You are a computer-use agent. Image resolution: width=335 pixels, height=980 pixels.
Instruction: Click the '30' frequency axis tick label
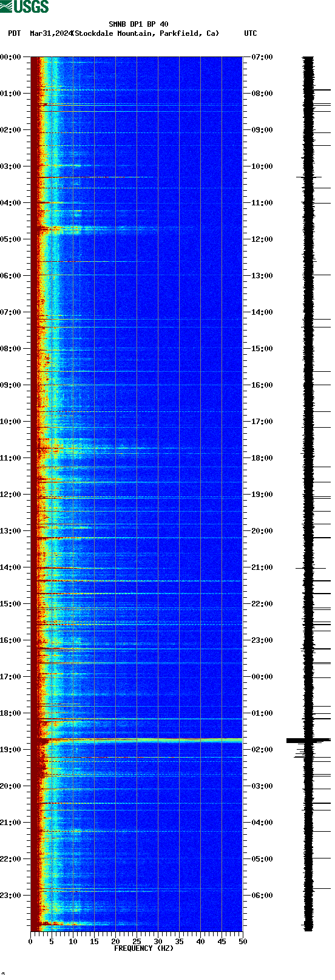pos(158,942)
